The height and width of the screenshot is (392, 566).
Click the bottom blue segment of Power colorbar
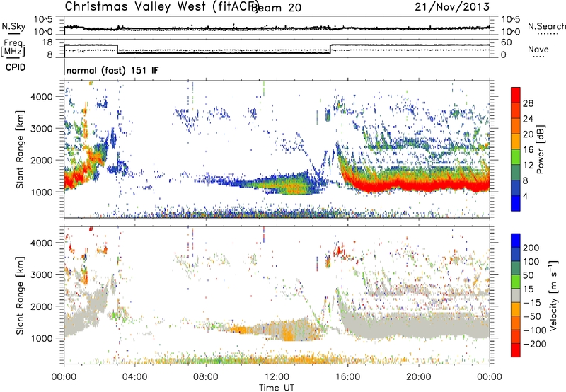tap(516, 203)
